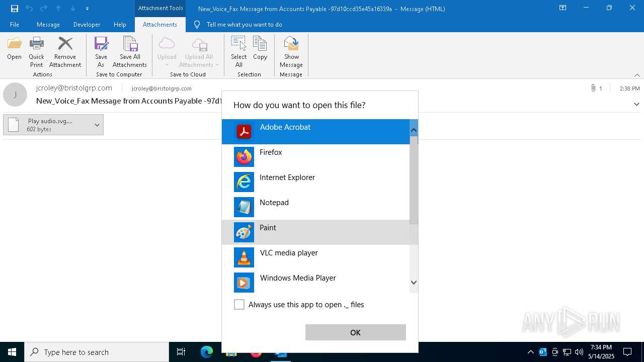This screenshot has height=362, width=644.
Task: Click the redo arrow in the quick access toolbar
Action: point(44,9)
